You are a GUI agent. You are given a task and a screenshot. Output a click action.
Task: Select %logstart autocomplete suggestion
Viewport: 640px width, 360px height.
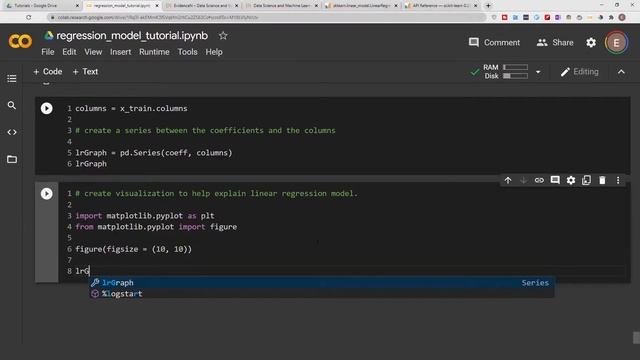point(322,293)
